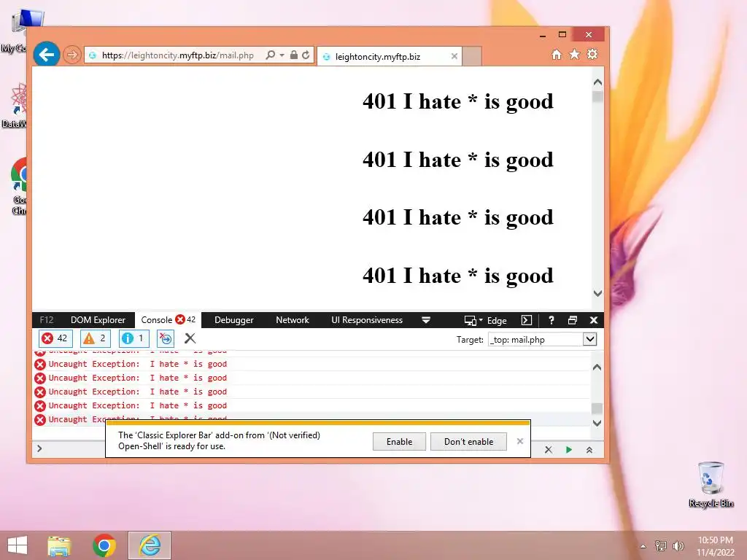The width and height of the screenshot is (747, 560).
Task: Toggle the 42 errors filter
Action: [55, 338]
